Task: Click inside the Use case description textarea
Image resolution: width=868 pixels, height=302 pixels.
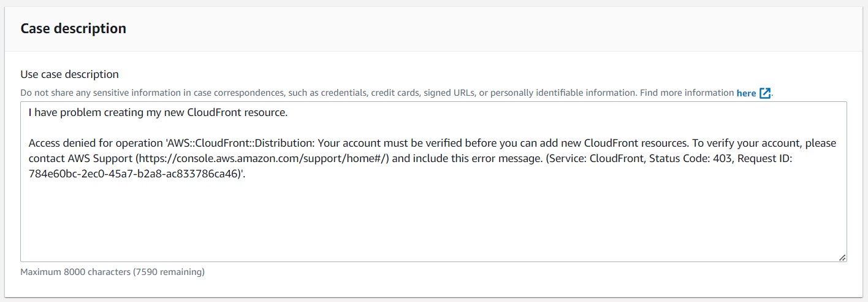Action: pyautogui.click(x=433, y=182)
